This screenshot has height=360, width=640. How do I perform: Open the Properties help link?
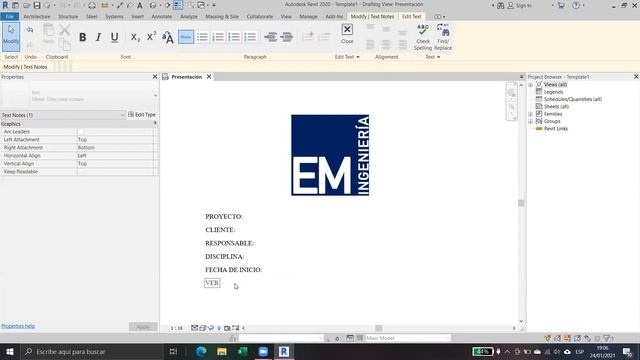click(x=18, y=326)
